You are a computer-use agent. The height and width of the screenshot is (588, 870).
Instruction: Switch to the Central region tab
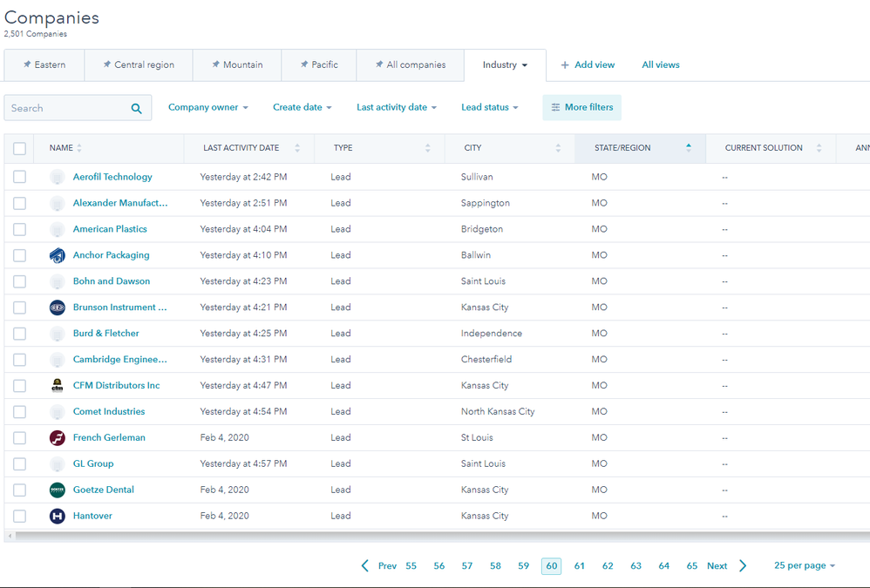[139, 64]
